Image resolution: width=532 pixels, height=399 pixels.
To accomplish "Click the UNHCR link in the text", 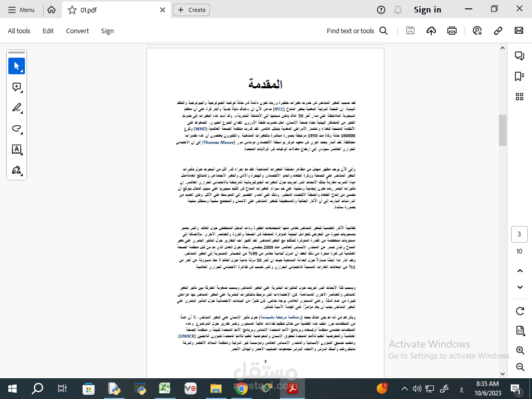I will [x=187, y=336].
